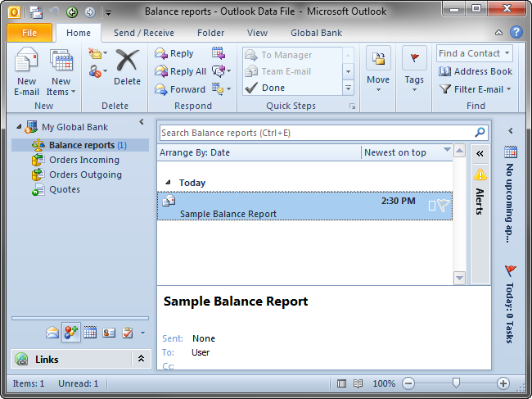Click the Zoom In plus button
Screen dimensions: 532x399
pyautogui.click(x=503, y=383)
